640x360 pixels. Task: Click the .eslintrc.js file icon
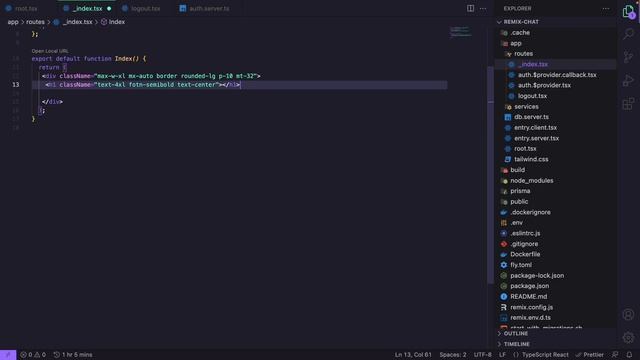pyautogui.click(x=504, y=233)
